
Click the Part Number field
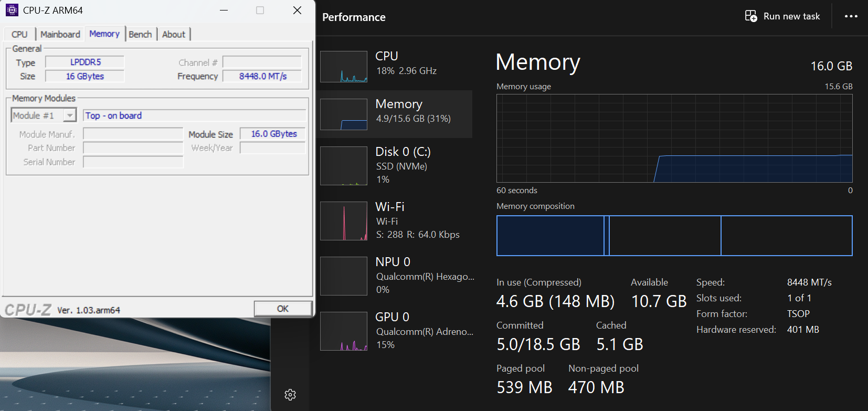click(x=133, y=148)
